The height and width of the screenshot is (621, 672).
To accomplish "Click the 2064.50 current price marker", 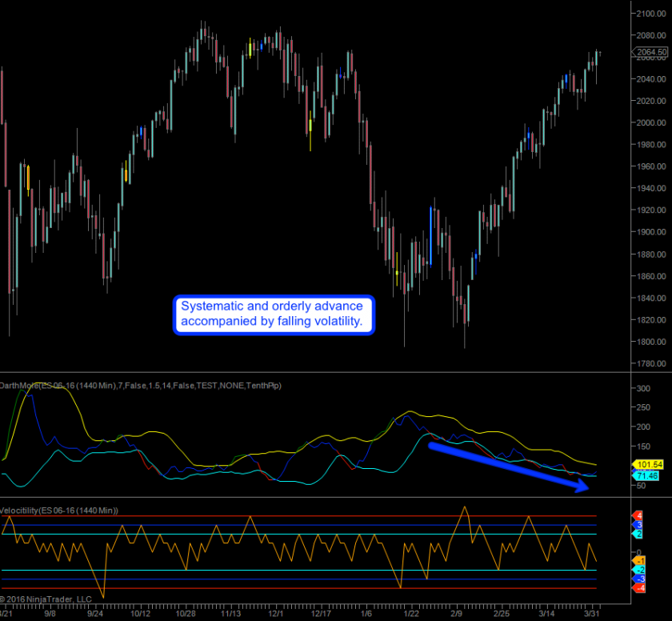I will click(x=650, y=52).
